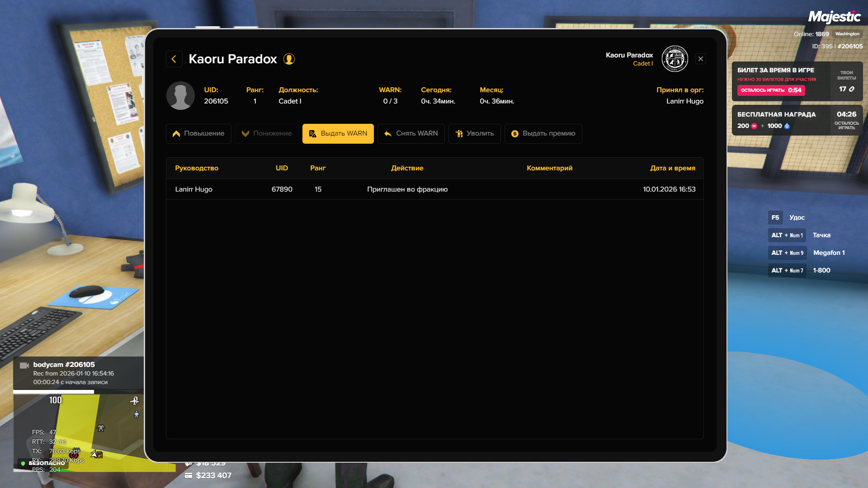Sort by Руководство column header
Image resolution: width=868 pixels, height=488 pixels.
[197, 168]
